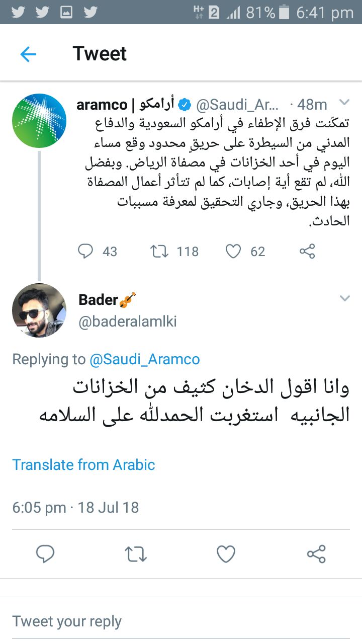Open dropdown arrow on Aramco tweet
The width and height of the screenshot is (362, 644).
pyautogui.click(x=344, y=103)
